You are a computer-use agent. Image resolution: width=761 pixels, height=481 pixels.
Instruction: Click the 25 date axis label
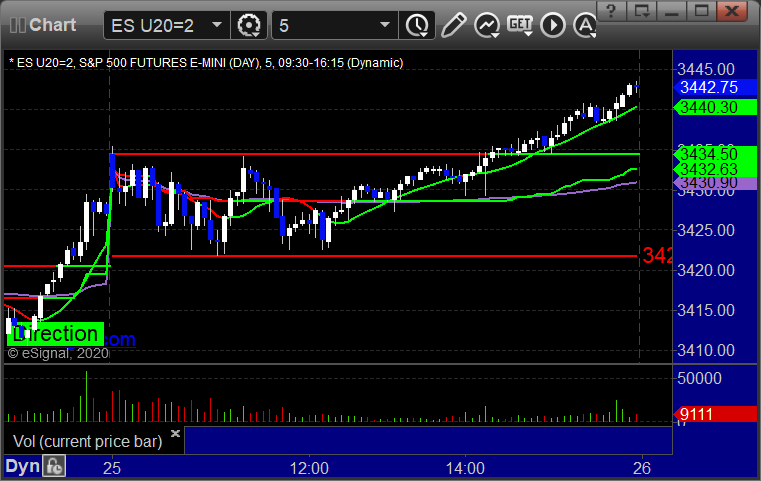click(x=112, y=468)
